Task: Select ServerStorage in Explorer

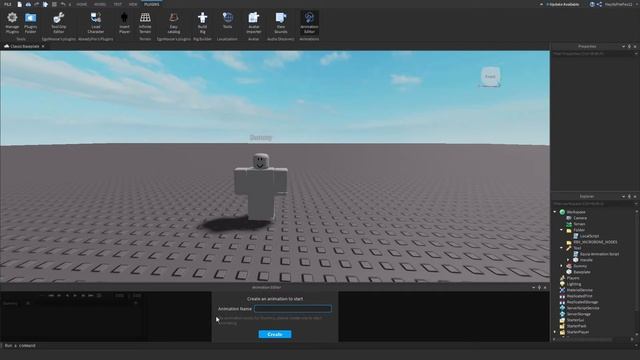Action: pos(579,314)
